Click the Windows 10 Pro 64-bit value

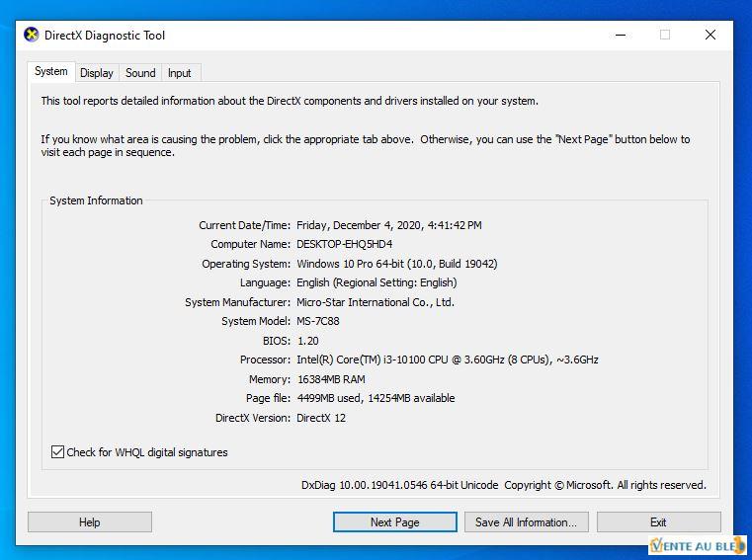[x=397, y=264]
